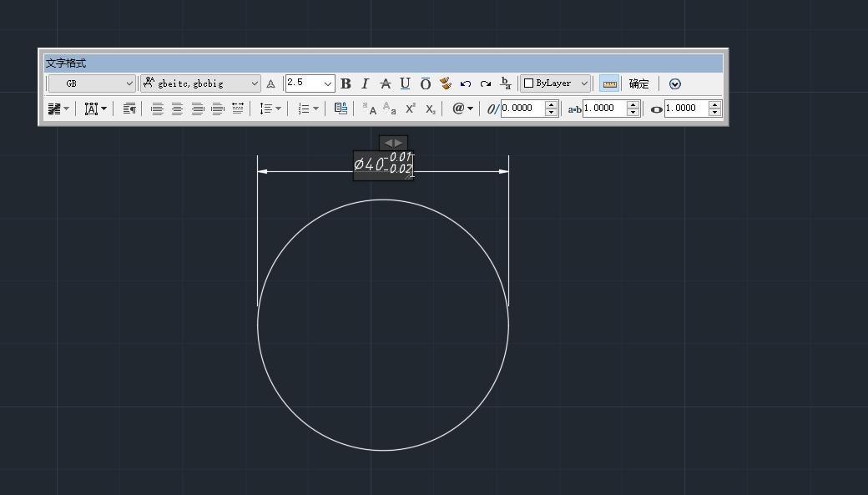Toggle underline text formatting
Screen dimensions: 868x495
(405, 83)
